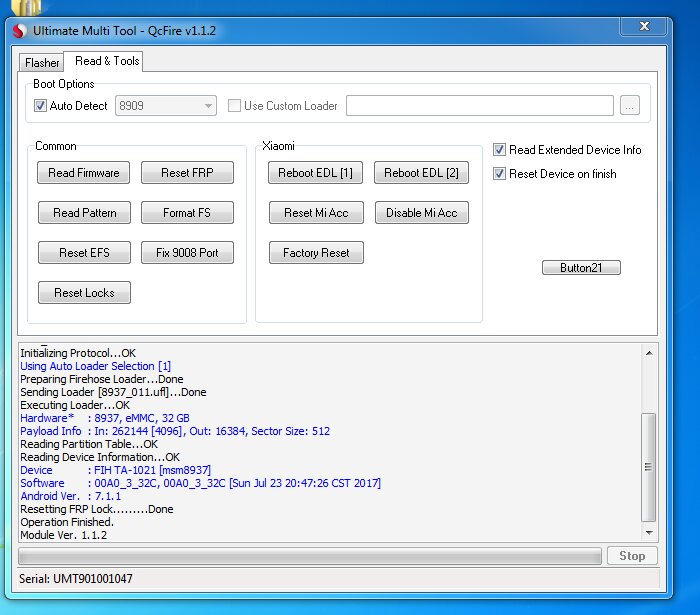Close the QcFire window
Viewport: 700px width, 615px height.
[x=643, y=26]
